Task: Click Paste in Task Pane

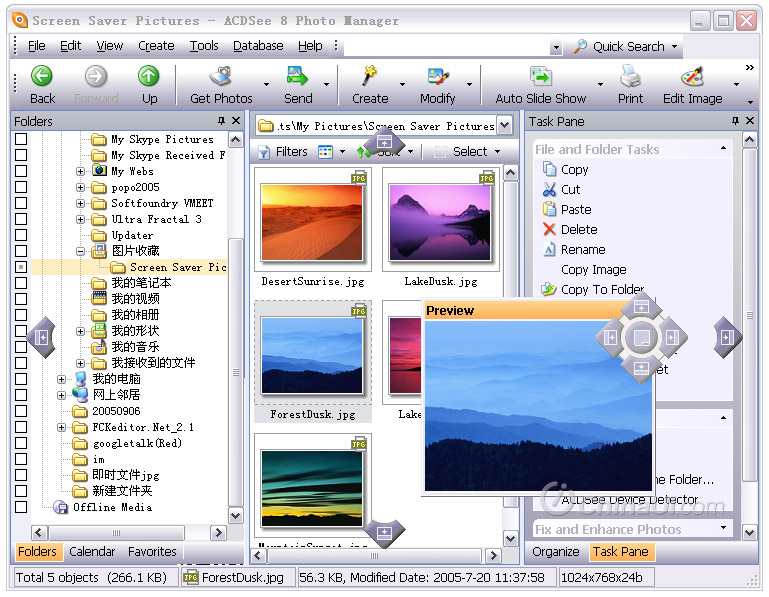Action: [576, 209]
